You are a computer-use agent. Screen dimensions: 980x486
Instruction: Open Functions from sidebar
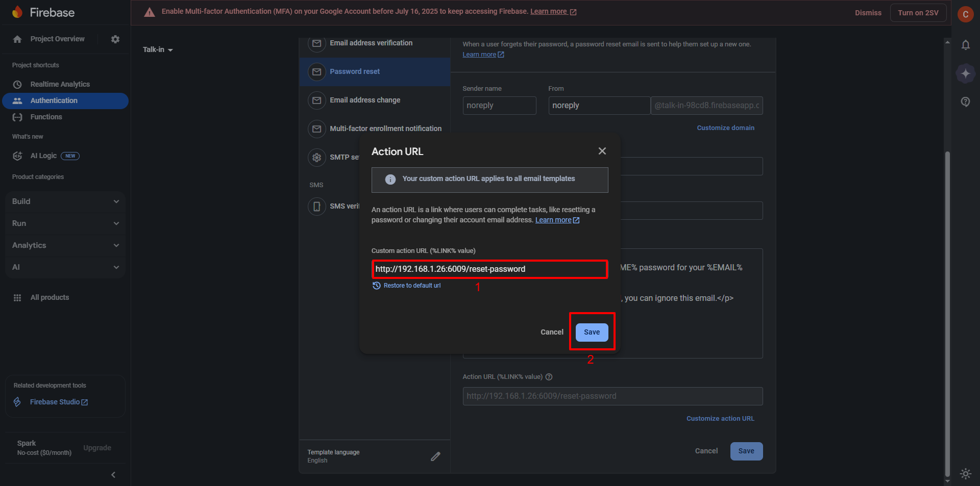coord(45,117)
